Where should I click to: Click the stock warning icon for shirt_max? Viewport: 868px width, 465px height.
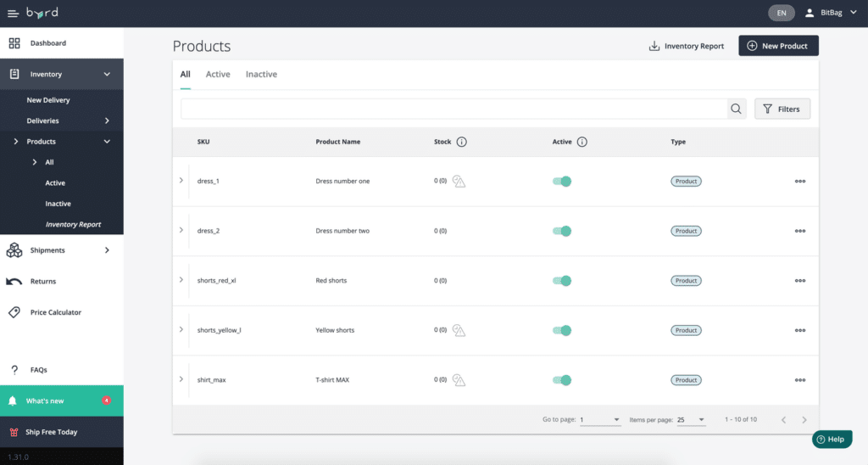coord(459,380)
